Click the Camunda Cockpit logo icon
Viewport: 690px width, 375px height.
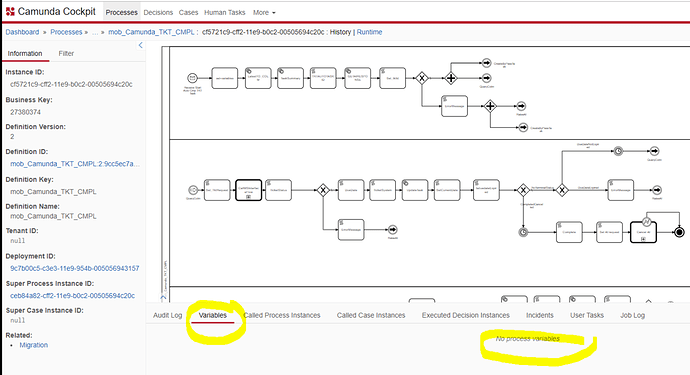10,12
